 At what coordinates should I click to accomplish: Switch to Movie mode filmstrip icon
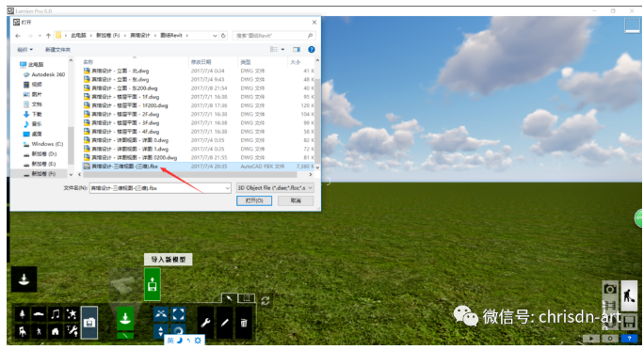coord(610,305)
